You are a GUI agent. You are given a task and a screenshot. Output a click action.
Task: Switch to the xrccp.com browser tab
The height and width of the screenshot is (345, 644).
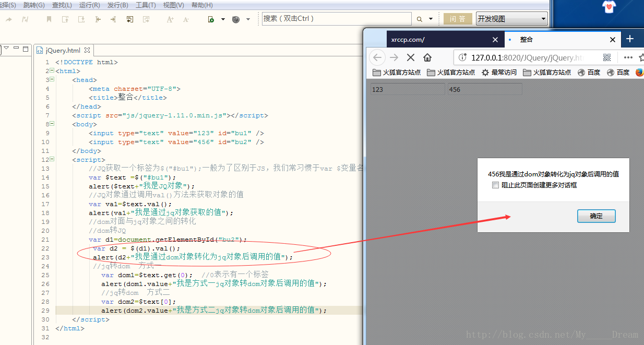[445, 40]
